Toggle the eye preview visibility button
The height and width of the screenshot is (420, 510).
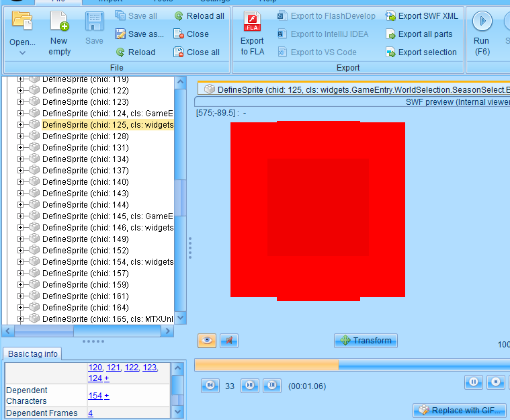pos(207,341)
